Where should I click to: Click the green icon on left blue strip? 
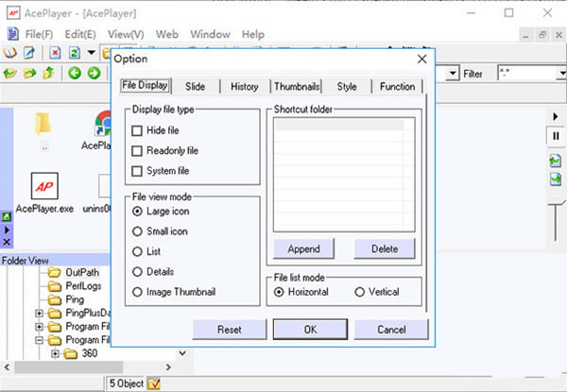pyautogui.click(x=7, y=216)
